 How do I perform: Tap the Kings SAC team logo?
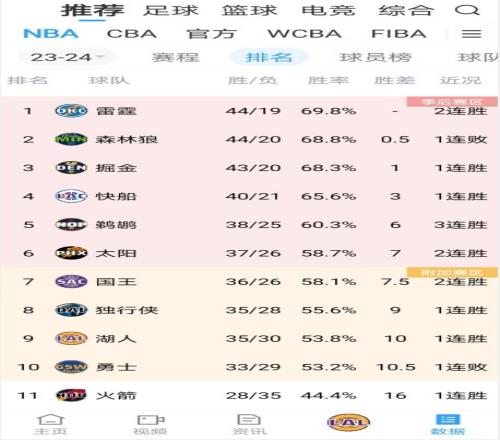click(x=71, y=282)
